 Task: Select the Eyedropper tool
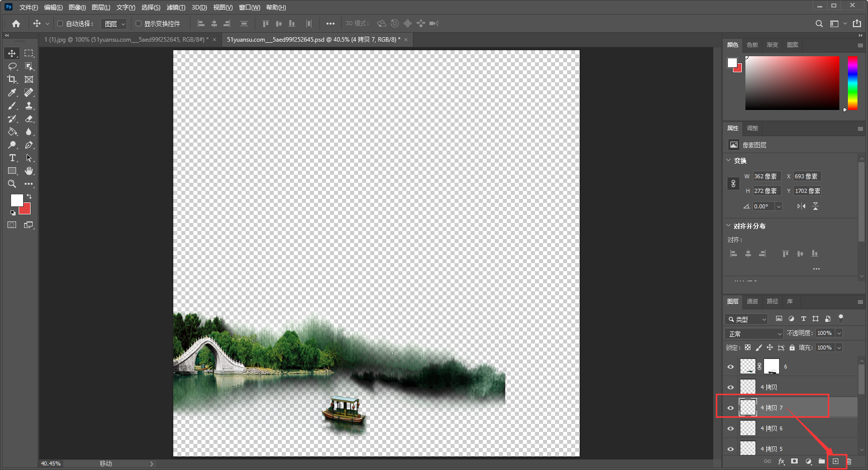[12, 92]
